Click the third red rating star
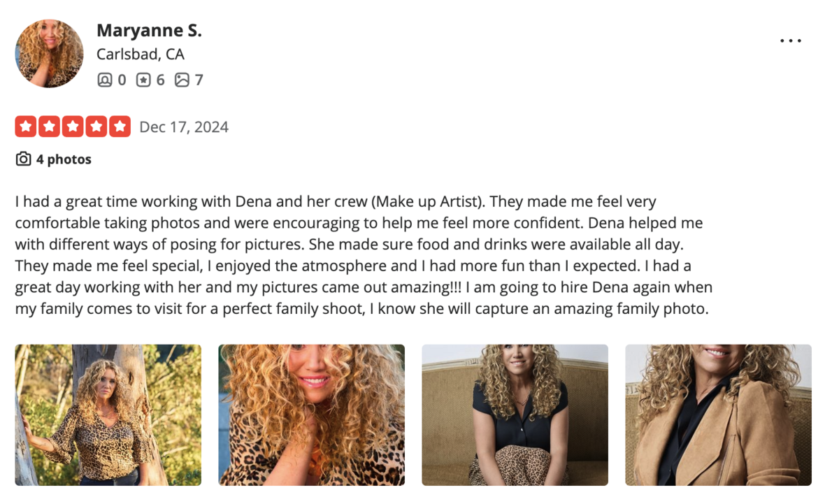This screenshot has width=839, height=504. coord(73,127)
